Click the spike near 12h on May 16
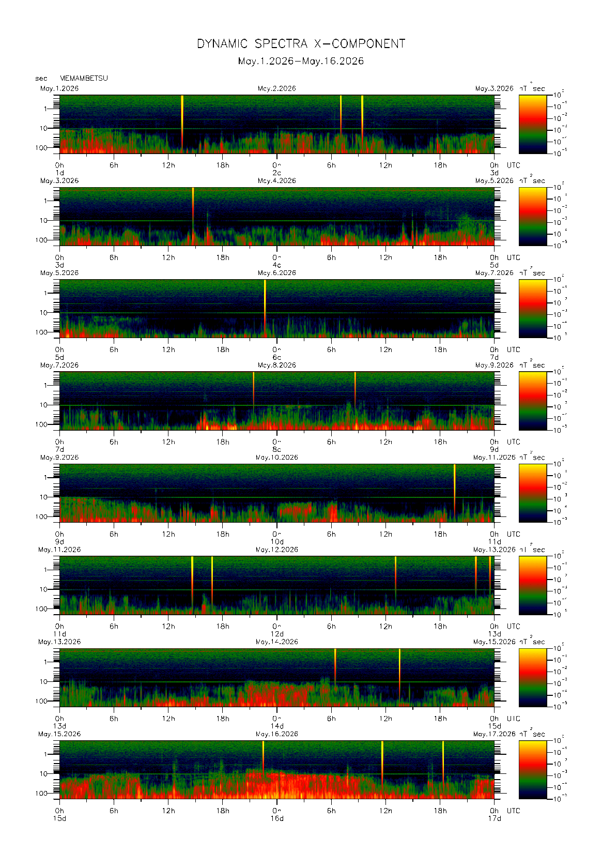The width and height of the screenshot is (602, 868). pos(382,763)
